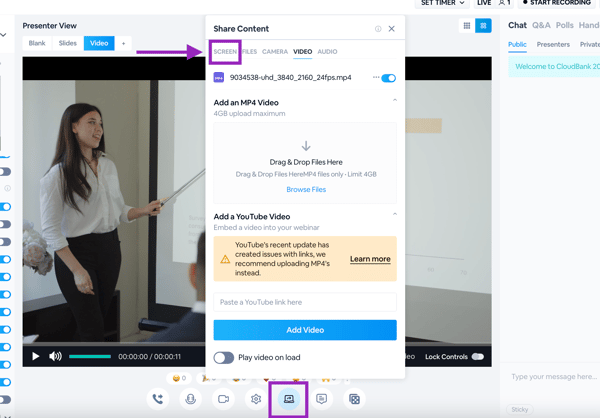Click the down-arrow upload icon in drop zone
The image size is (600, 418).
pos(306,146)
